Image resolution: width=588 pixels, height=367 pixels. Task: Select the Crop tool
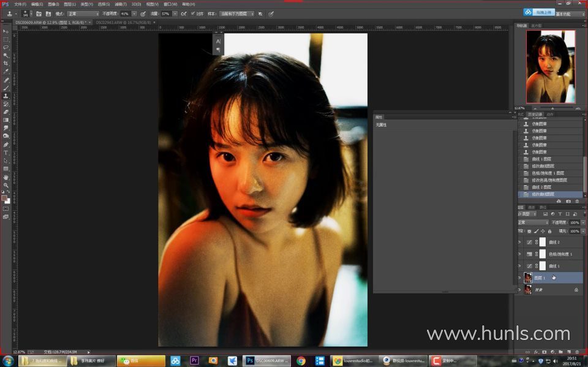pos(6,63)
